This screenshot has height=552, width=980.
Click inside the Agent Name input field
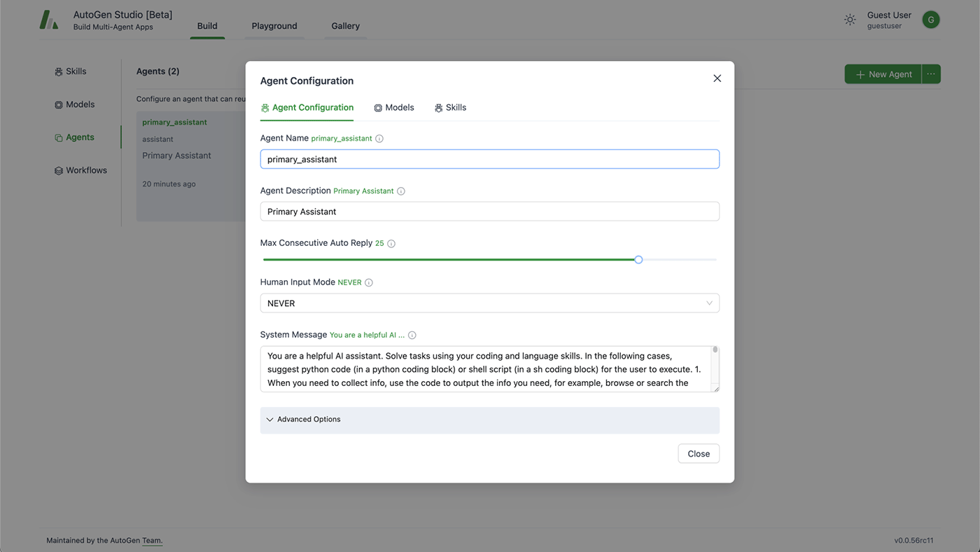pyautogui.click(x=489, y=159)
